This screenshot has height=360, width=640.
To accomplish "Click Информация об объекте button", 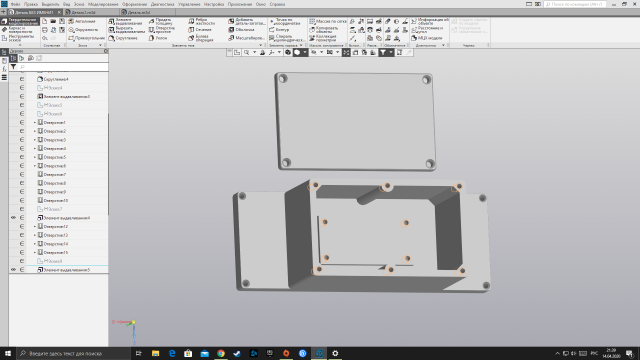I will (x=430, y=21).
